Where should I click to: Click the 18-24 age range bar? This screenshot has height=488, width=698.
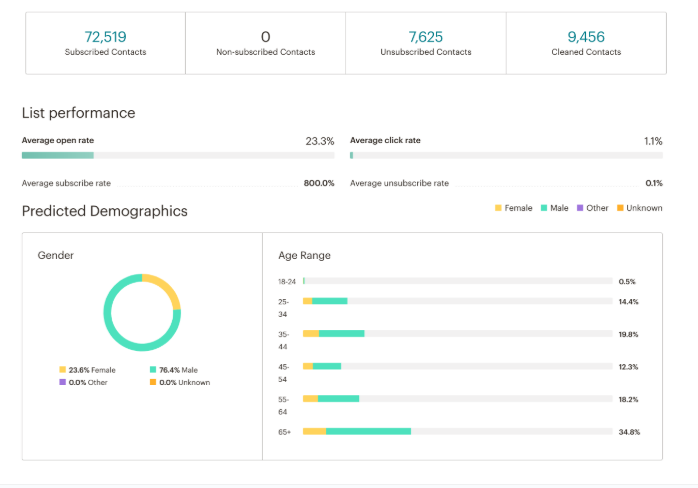[458, 281]
